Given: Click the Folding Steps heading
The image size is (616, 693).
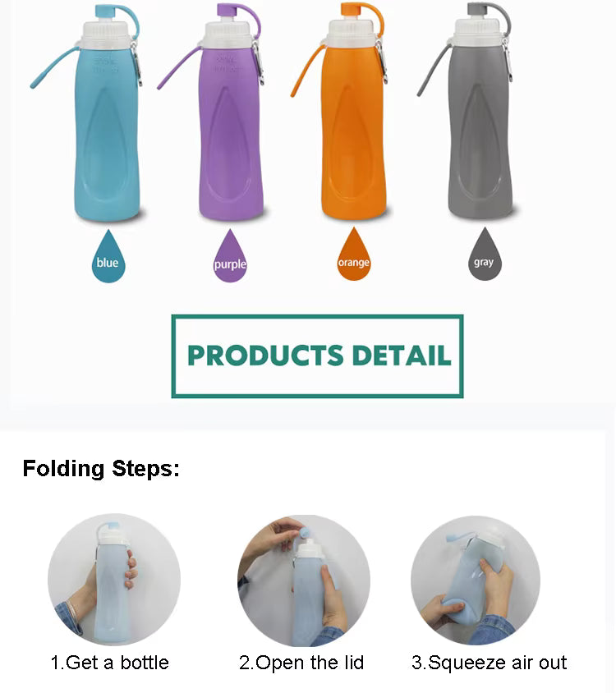Looking at the screenshot, I should (101, 469).
